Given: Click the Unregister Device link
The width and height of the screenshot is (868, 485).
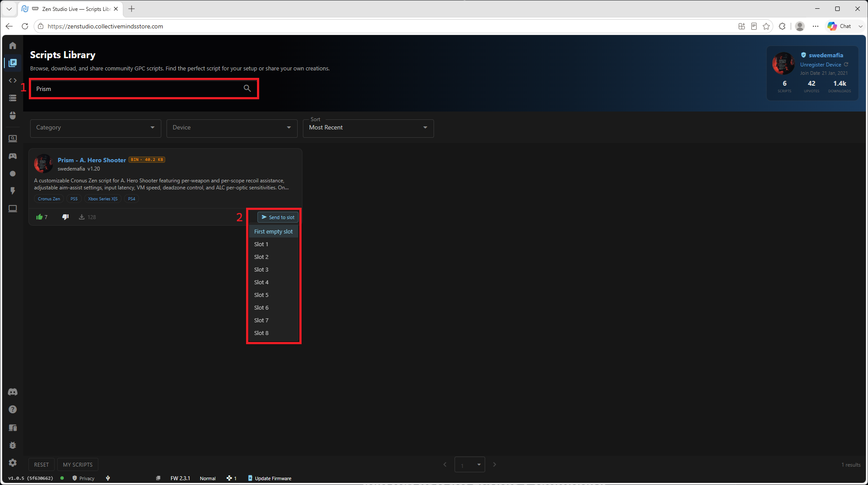Looking at the screenshot, I should [820, 64].
